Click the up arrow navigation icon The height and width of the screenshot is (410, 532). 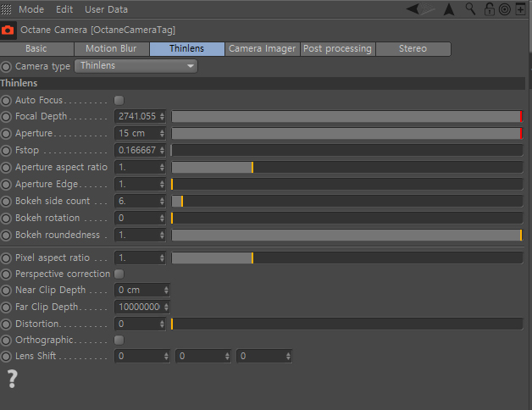(449, 9)
